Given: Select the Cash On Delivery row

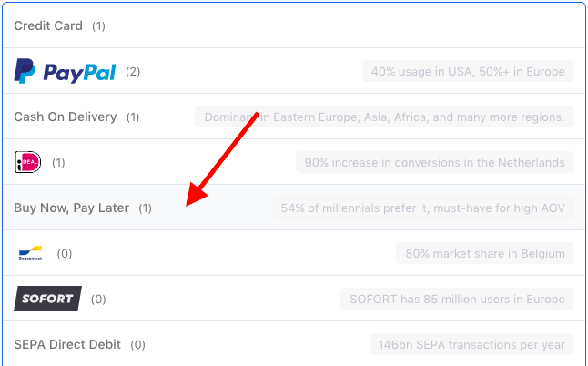Looking at the screenshot, I should click(x=294, y=117).
